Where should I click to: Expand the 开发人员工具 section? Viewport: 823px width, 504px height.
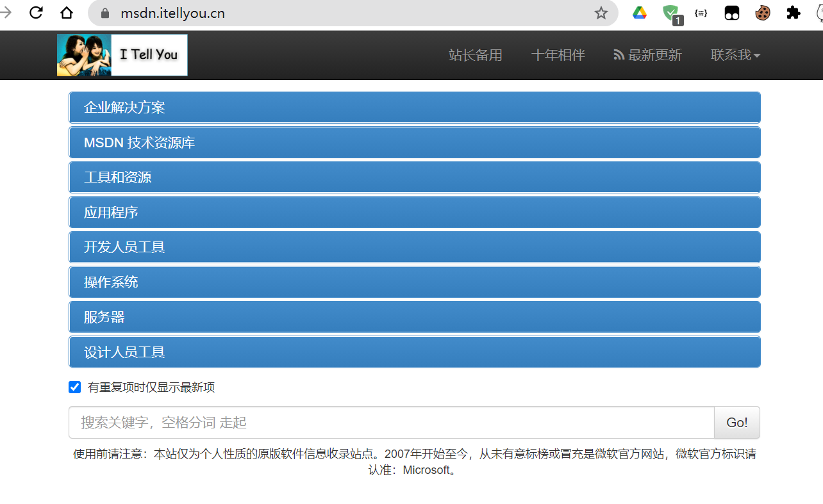click(x=415, y=247)
